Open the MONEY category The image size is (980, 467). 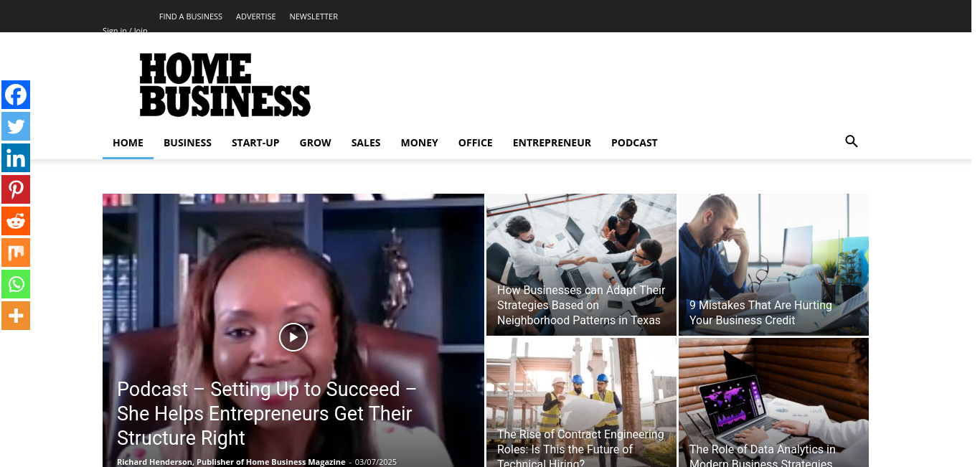coord(420,143)
